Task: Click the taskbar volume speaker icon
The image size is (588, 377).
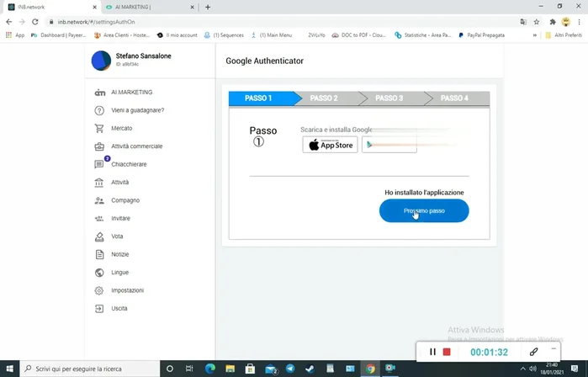Action: coord(532,369)
